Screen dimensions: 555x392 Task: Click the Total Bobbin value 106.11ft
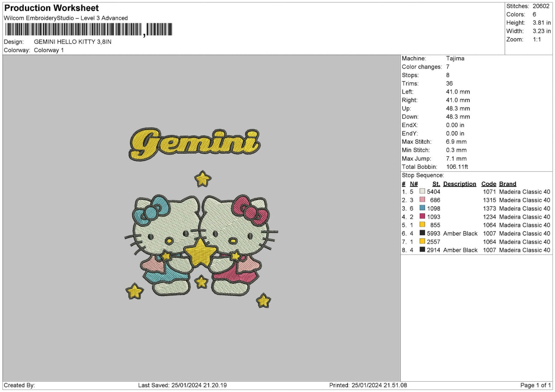pyautogui.click(x=457, y=167)
